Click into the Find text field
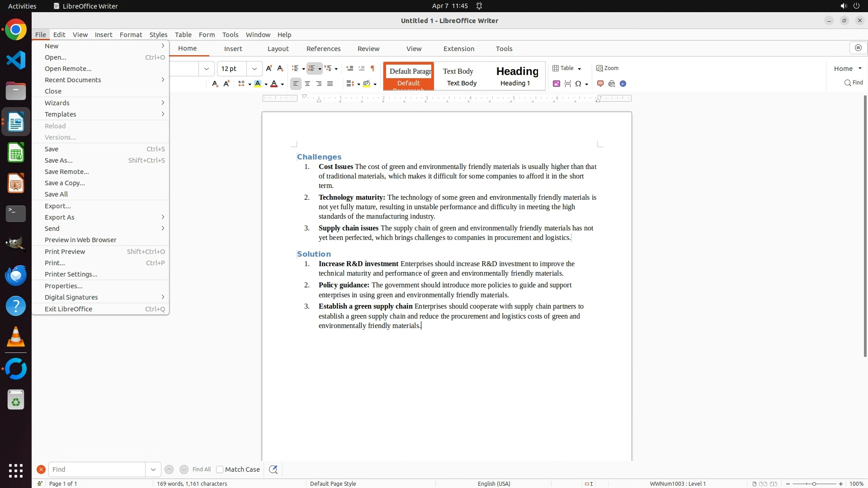Screen dimensions: 868x488 [97, 469]
